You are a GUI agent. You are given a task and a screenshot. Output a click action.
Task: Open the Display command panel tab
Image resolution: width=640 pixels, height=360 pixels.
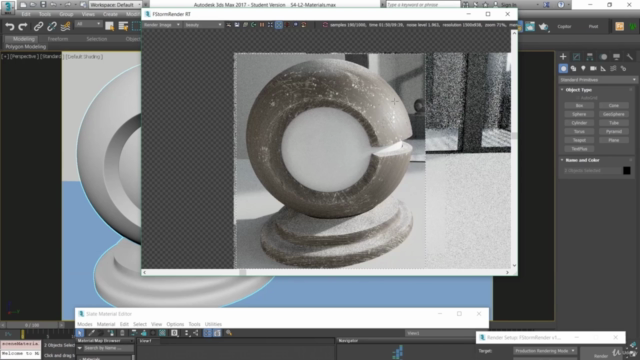[616, 57]
